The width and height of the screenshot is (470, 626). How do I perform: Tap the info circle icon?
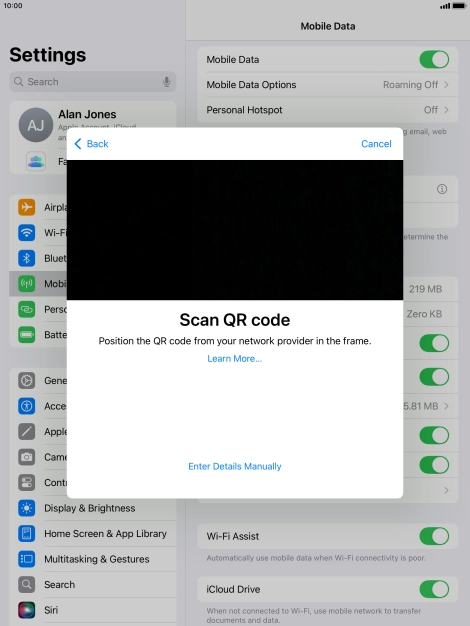click(x=442, y=189)
